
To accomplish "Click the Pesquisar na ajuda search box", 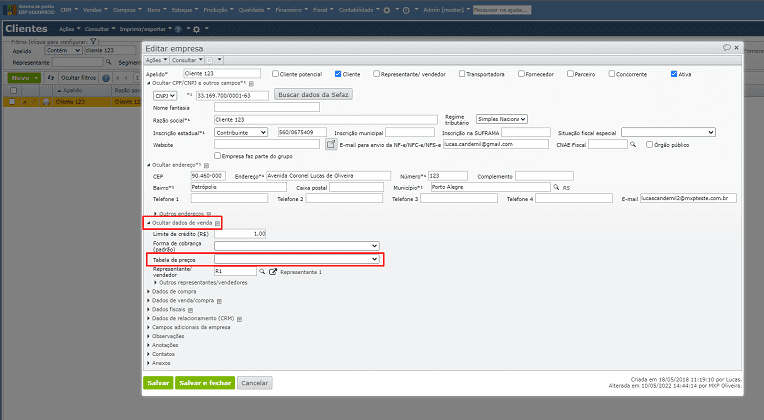I will tap(502, 10).
